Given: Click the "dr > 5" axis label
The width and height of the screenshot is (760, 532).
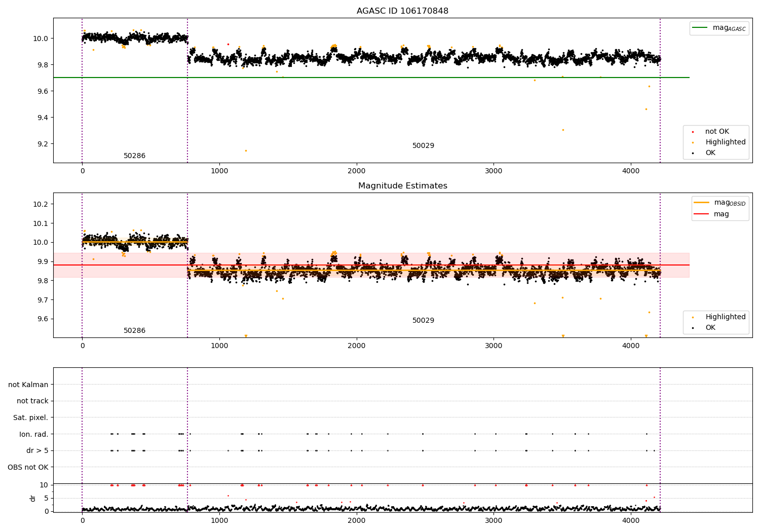Looking at the screenshot, I should [x=37, y=450].
